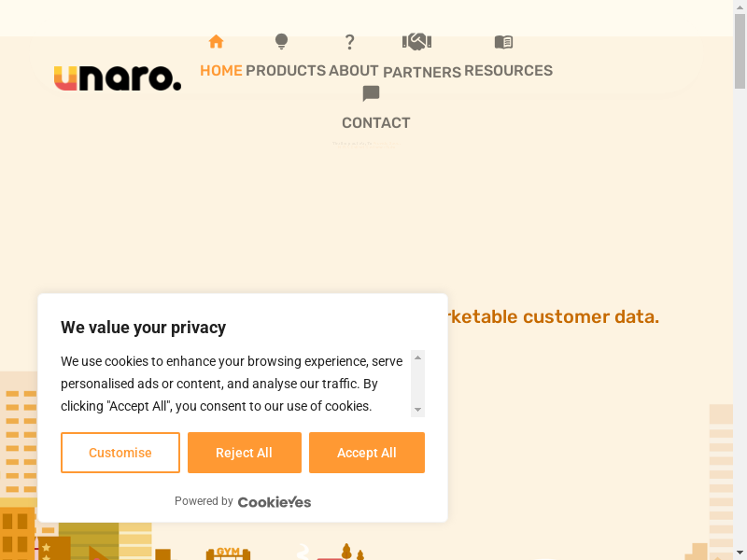Click the house icon above HOME
The width and height of the screenshot is (747, 560).
pyautogui.click(x=216, y=42)
